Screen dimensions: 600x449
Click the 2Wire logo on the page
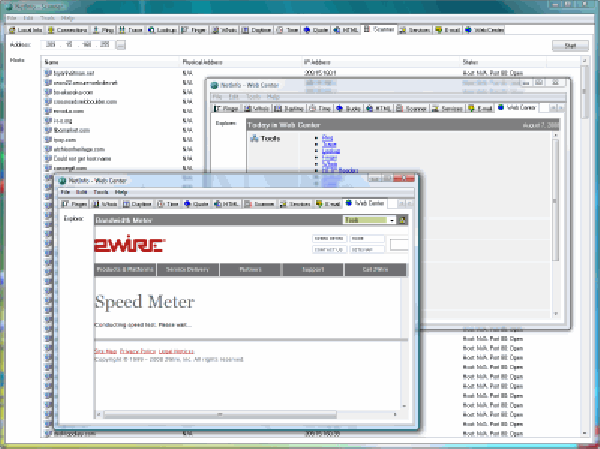124,244
